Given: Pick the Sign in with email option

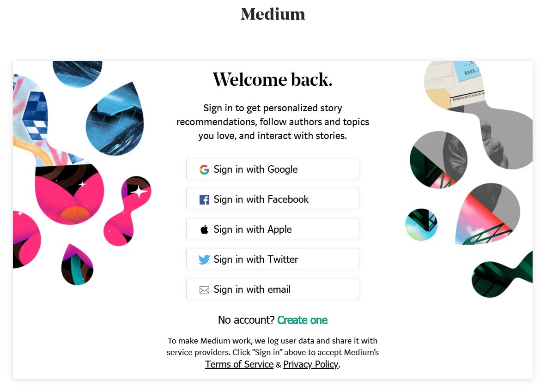Looking at the screenshot, I should 273,289.
